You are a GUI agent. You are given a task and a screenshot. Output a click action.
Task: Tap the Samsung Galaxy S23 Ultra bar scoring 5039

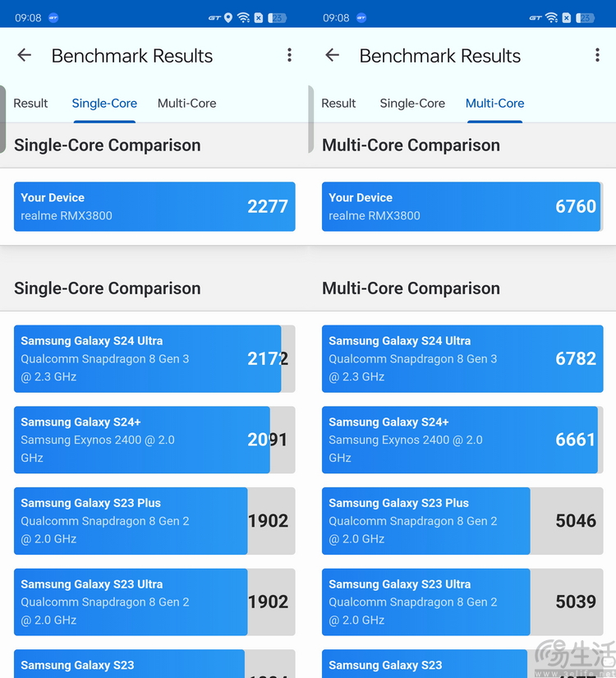462,602
